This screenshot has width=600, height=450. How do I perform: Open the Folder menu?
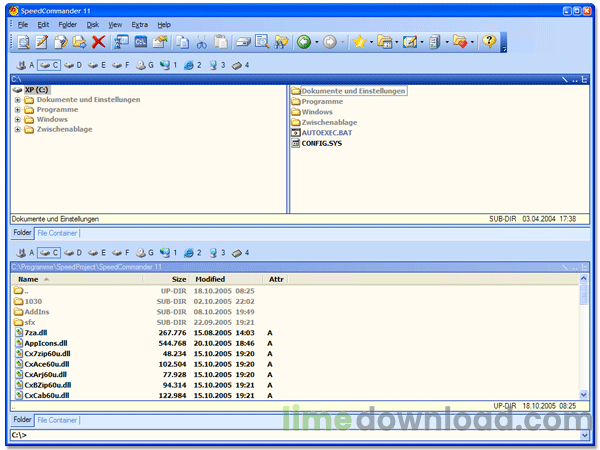pos(68,25)
